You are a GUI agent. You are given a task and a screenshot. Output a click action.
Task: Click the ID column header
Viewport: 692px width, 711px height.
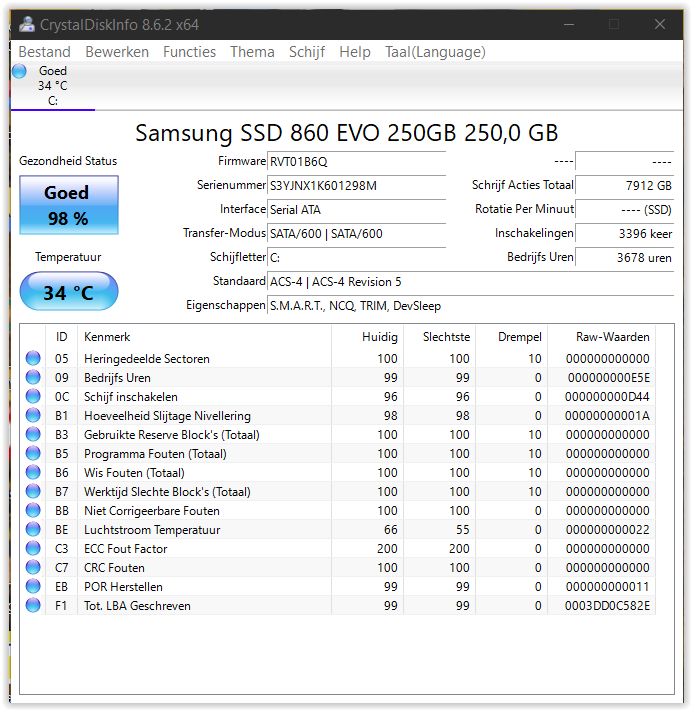[x=62, y=337]
